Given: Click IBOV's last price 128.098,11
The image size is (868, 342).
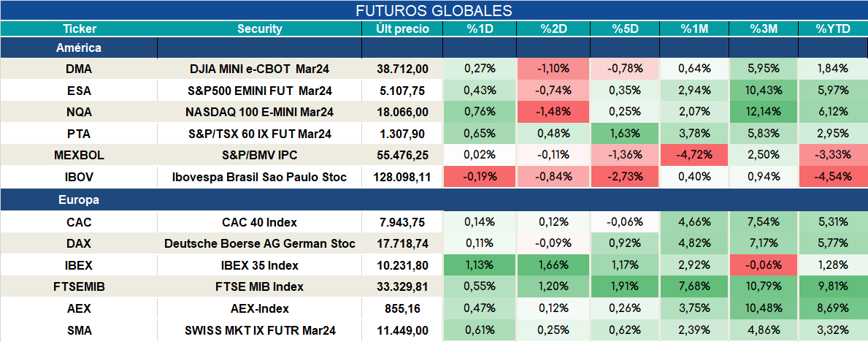Looking at the screenshot, I should [402, 178].
